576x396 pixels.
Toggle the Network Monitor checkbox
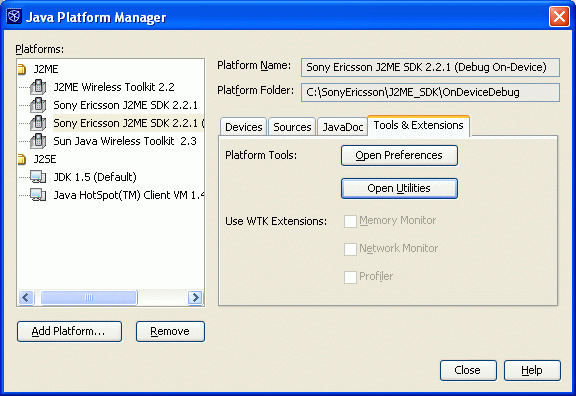(350, 249)
